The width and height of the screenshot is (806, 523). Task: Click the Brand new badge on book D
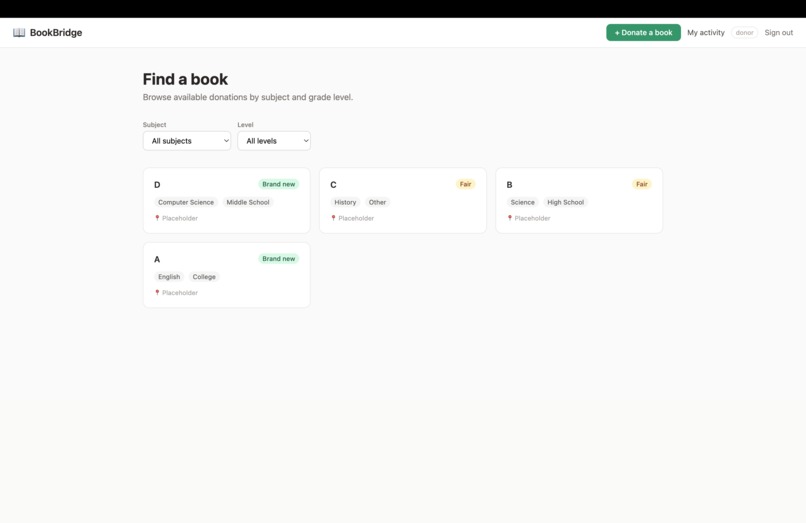[279, 184]
